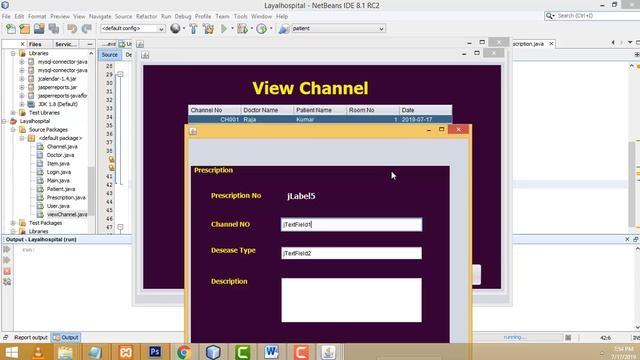Screen dimensions: 640x360
Task: Click the Doctor Name column header
Action: (x=267, y=110)
